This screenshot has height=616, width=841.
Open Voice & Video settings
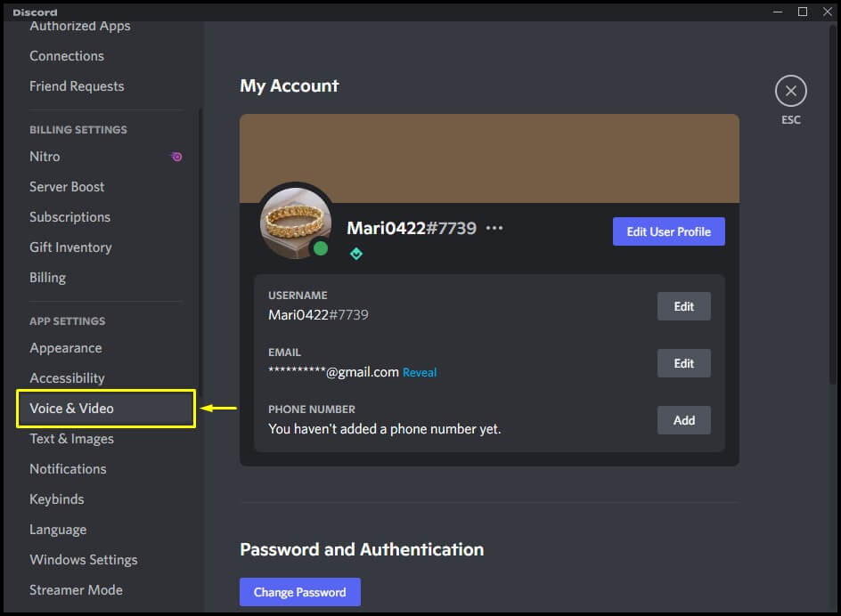[71, 409]
